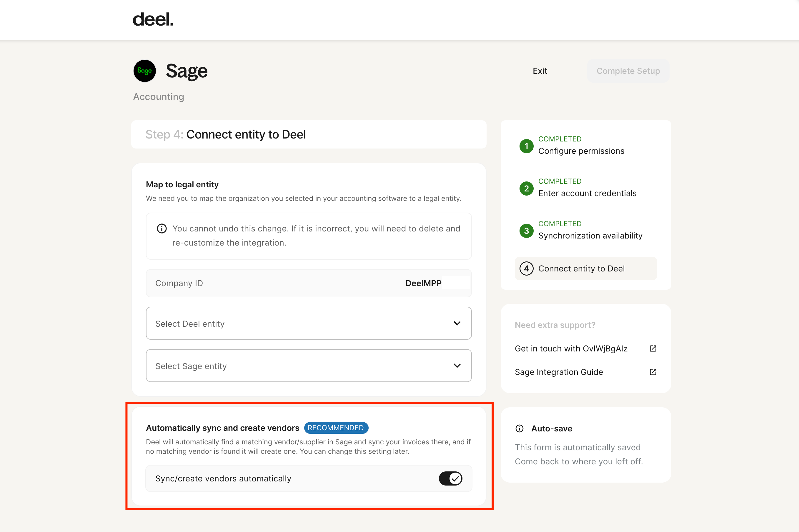
Task: Click the Sage page title
Action: click(186, 71)
